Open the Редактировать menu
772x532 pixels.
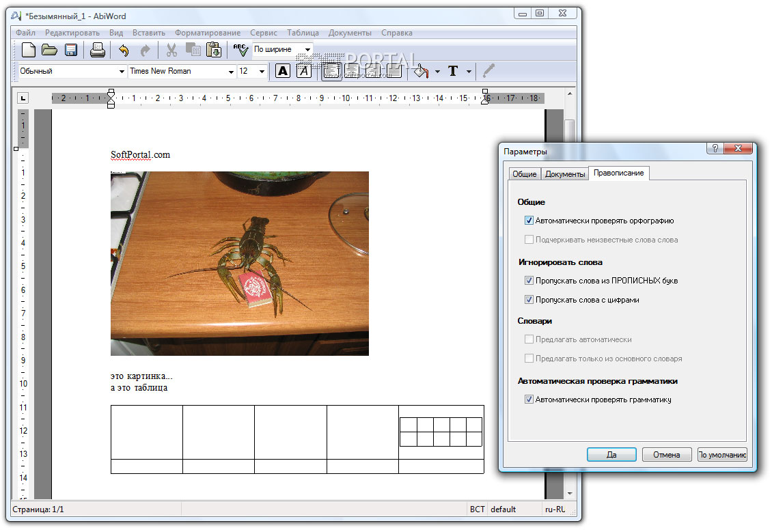72,33
